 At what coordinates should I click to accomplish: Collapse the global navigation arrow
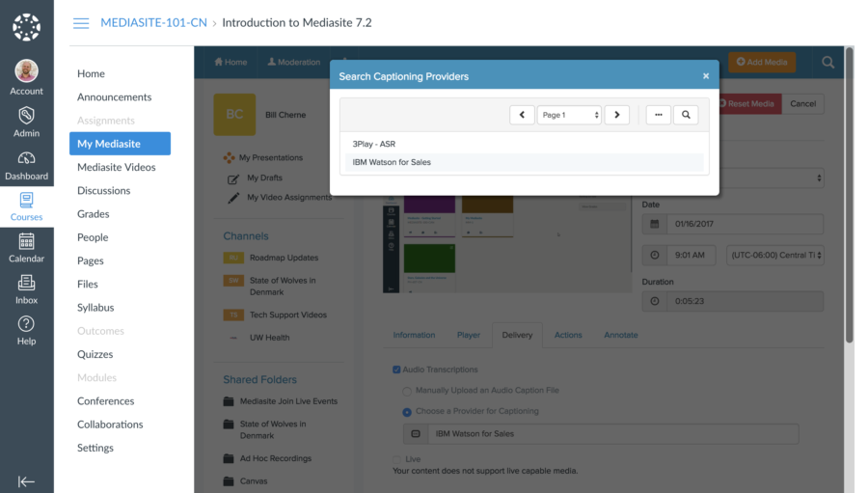coord(26,481)
